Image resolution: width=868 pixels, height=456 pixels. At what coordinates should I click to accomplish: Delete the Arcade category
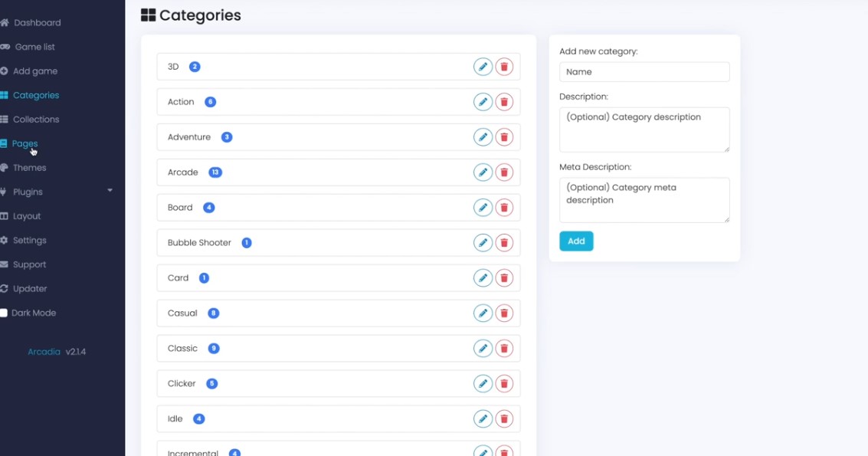pyautogui.click(x=504, y=172)
